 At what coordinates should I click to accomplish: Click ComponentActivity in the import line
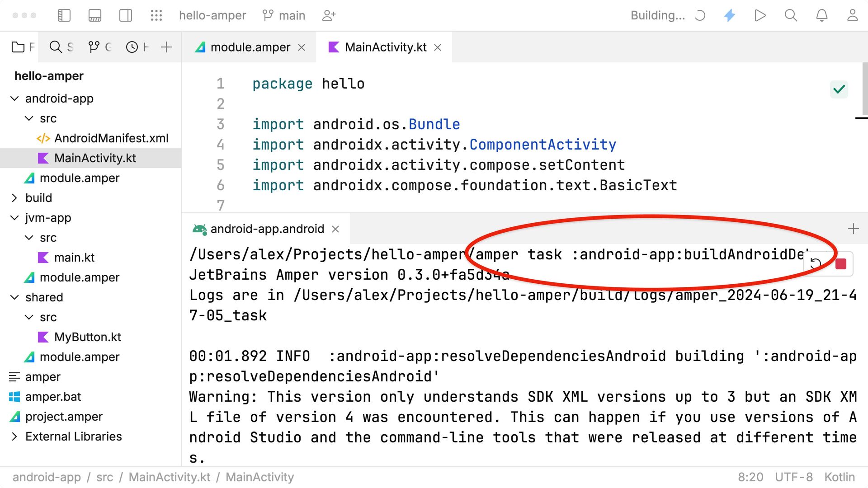(542, 145)
